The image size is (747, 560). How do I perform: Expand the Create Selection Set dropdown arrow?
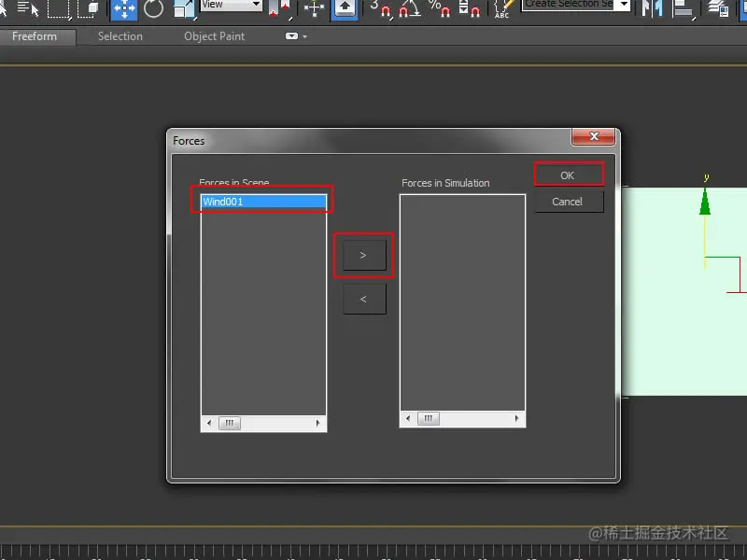(624, 5)
